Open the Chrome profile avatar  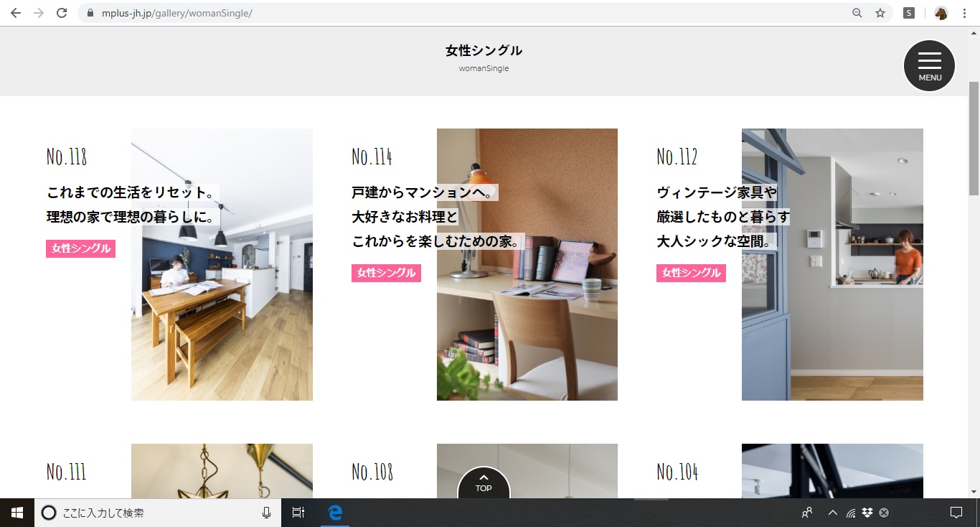pyautogui.click(x=941, y=13)
